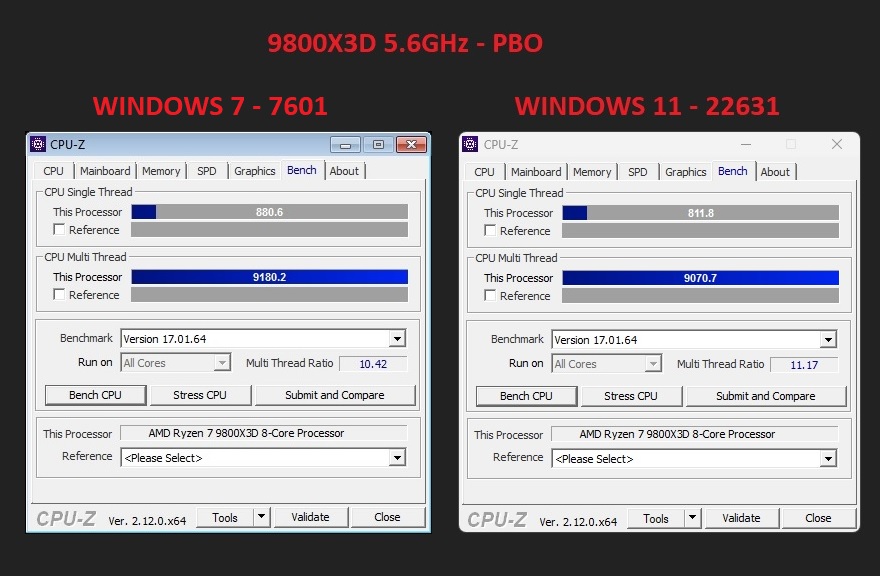Switch to CPU tab in Windows 7 window
Screen dimensions: 880x576
click(x=53, y=171)
